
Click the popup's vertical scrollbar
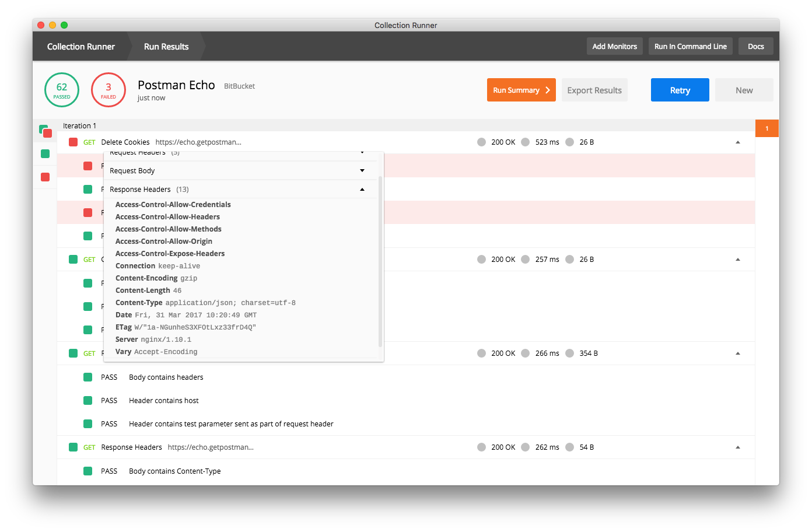coord(380,261)
